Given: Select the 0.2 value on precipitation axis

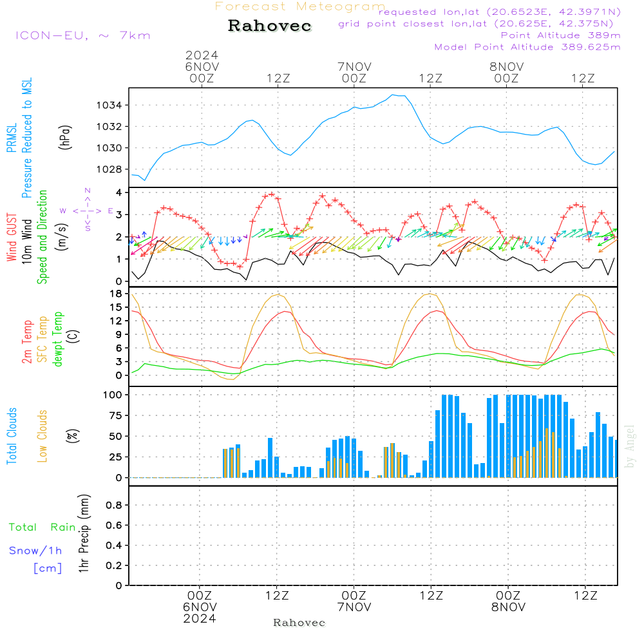Looking at the screenshot, I should [114, 565].
